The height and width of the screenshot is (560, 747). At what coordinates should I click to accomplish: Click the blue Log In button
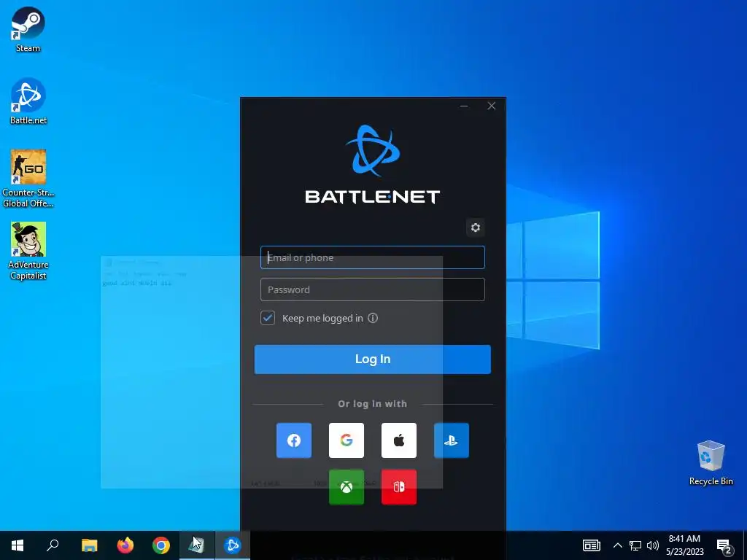[373, 359]
